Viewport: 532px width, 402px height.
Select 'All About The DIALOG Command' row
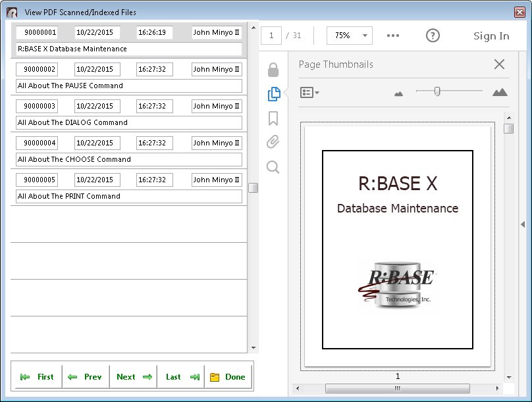click(129, 122)
